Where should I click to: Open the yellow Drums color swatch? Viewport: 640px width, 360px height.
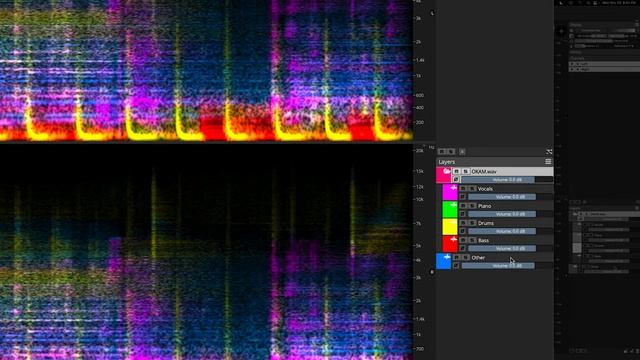point(450,227)
